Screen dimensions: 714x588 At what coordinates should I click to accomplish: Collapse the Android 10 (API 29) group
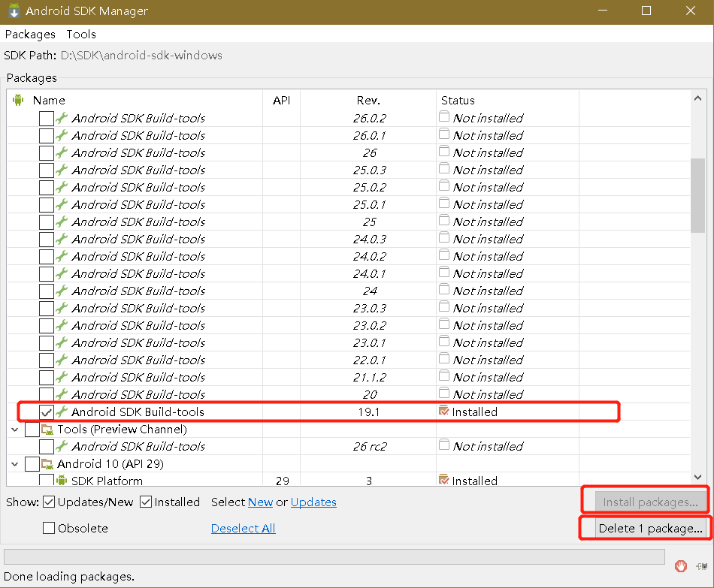(15, 463)
